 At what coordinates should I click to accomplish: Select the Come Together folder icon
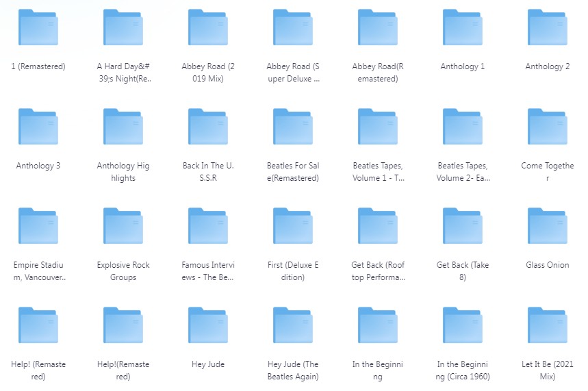click(548, 127)
